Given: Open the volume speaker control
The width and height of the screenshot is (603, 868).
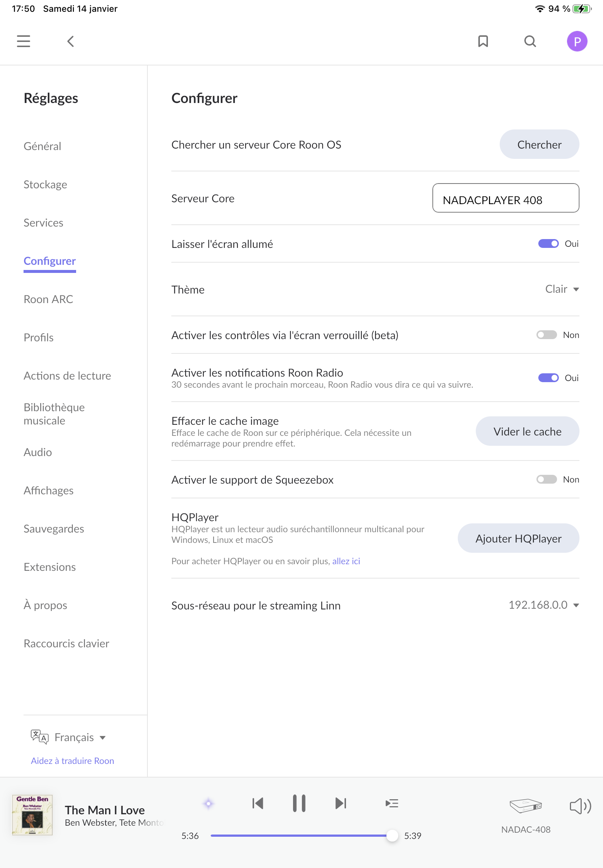Looking at the screenshot, I should pyautogui.click(x=579, y=806).
